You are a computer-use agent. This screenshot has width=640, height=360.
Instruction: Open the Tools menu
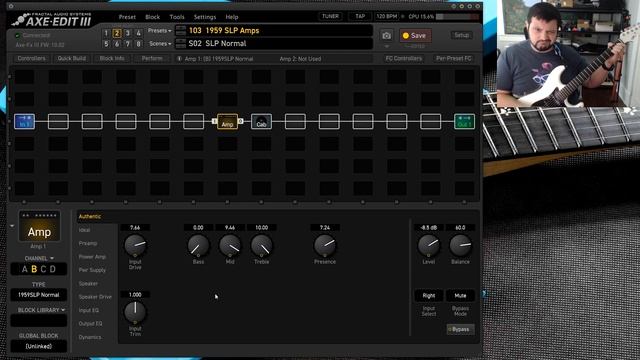pos(177,17)
